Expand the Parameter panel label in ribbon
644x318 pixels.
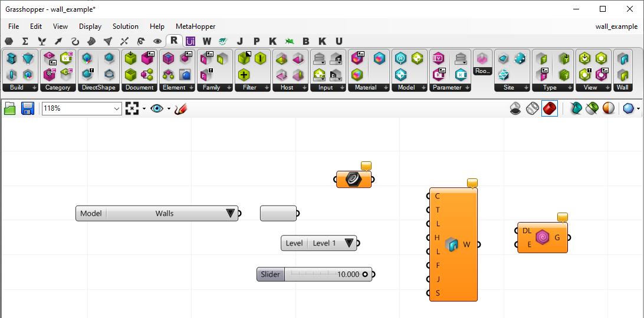click(x=450, y=88)
